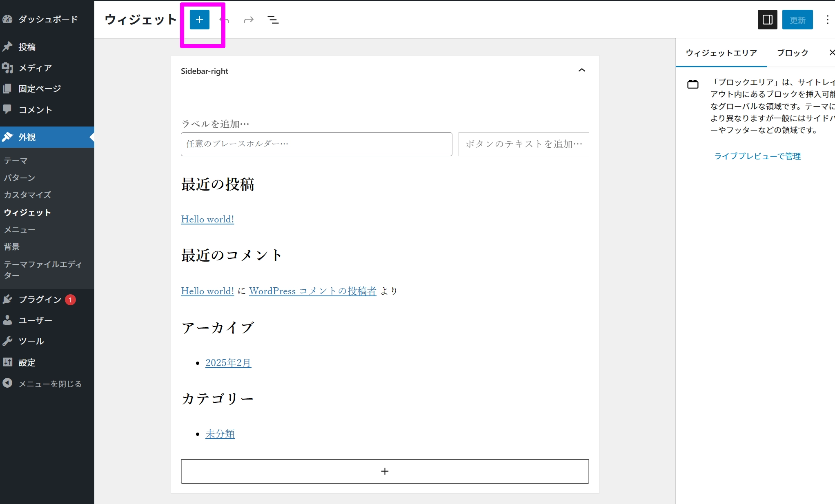Click the ダッシュボード dashboard icon
Viewport: 835px width, 504px height.
coord(7,19)
